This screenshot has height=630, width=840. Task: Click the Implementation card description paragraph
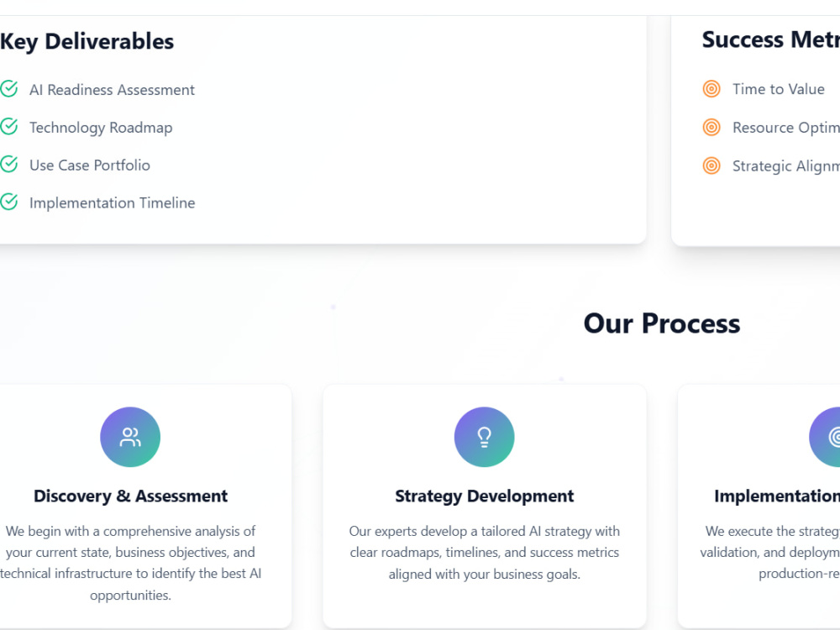[x=769, y=553]
